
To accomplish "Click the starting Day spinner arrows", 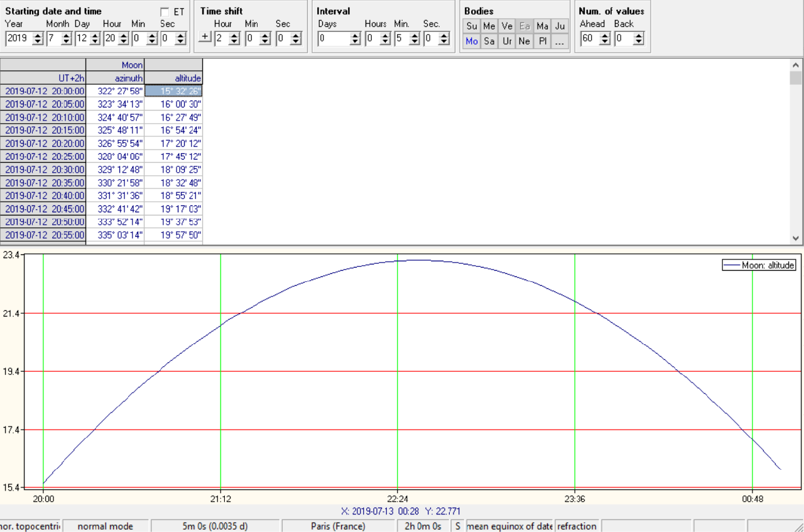I will pos(95,38).
